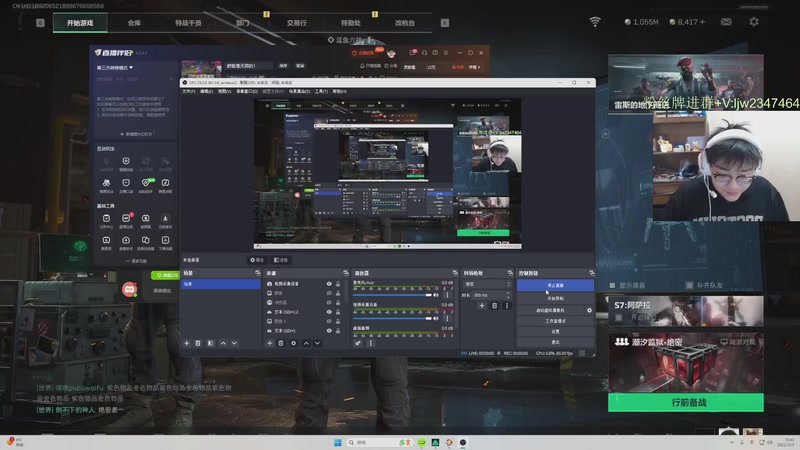Mute the 视频采集设备 mixer channel

pyautogui.click(x=436, y=318)
